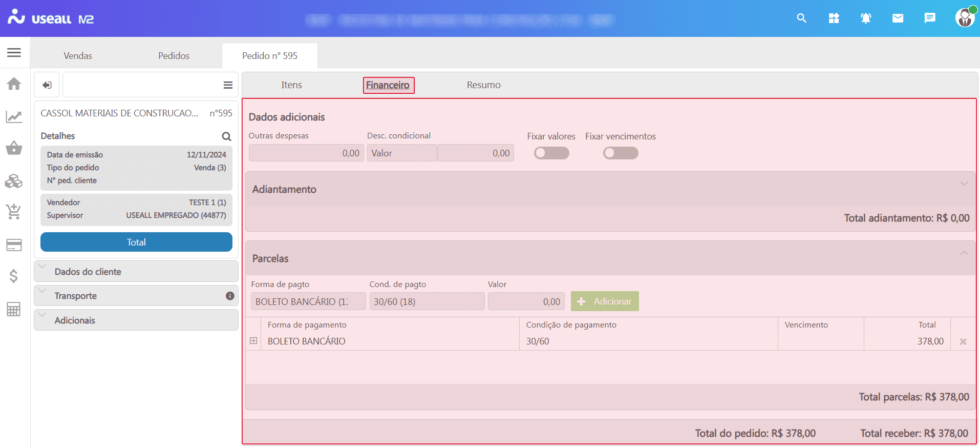This screenshot has width=980, height=448.
Task: Switch to the Resumo tab
Action: click(483, 85)
